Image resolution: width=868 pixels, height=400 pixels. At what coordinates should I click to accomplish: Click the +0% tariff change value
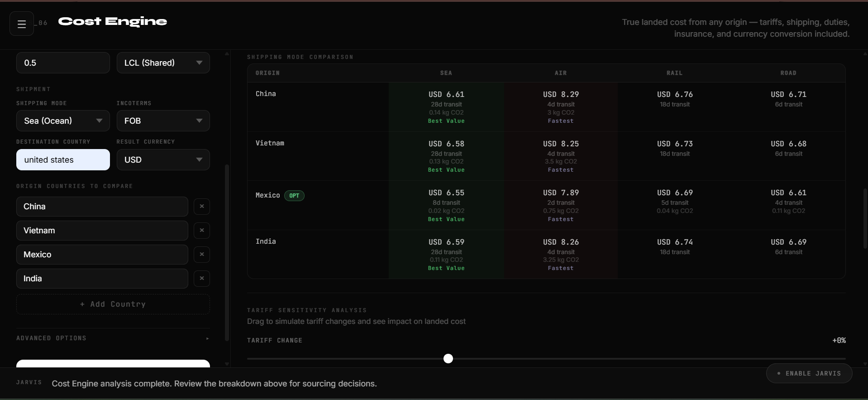pos(839,341)
